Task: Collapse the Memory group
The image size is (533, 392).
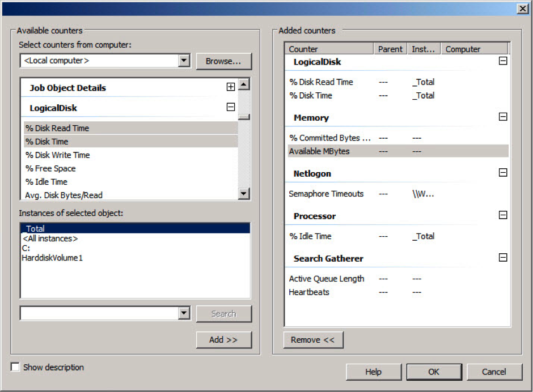Action: pos(502,117)
